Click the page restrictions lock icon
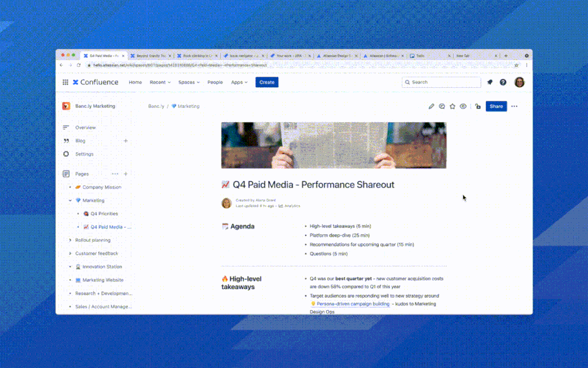Viewport: 588px width, 368px height. tap(478, 107)
